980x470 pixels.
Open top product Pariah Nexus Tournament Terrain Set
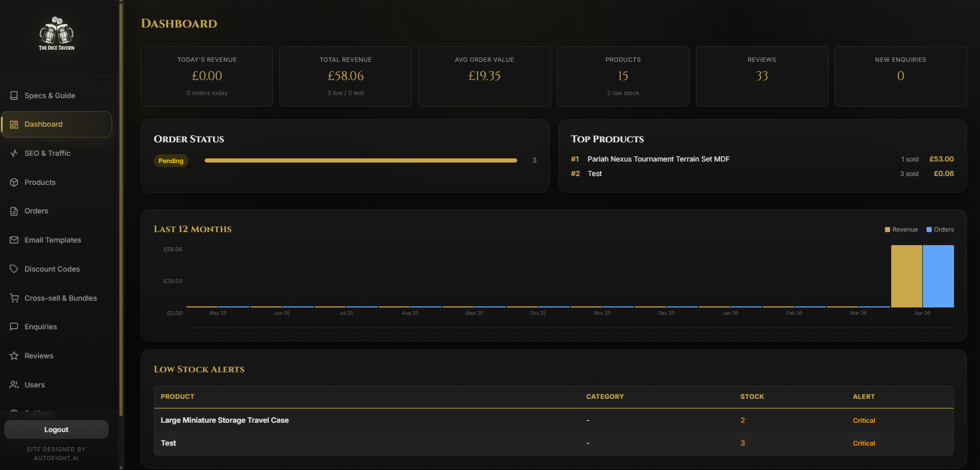[x=658, y=159]
